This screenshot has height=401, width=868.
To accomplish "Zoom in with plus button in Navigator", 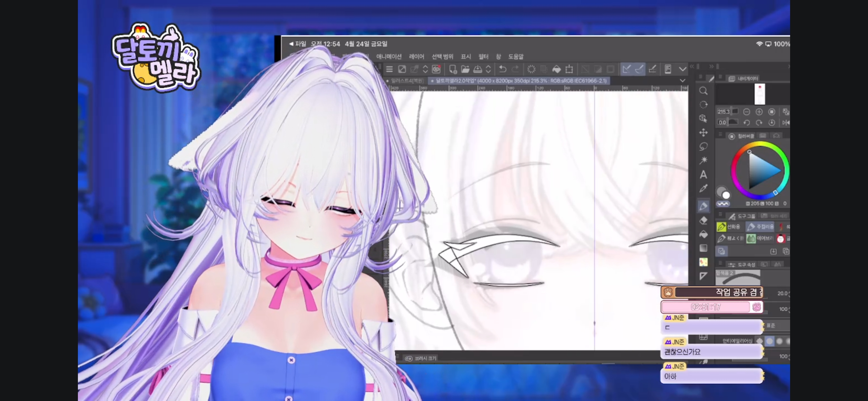I will (x=759, y=112).
